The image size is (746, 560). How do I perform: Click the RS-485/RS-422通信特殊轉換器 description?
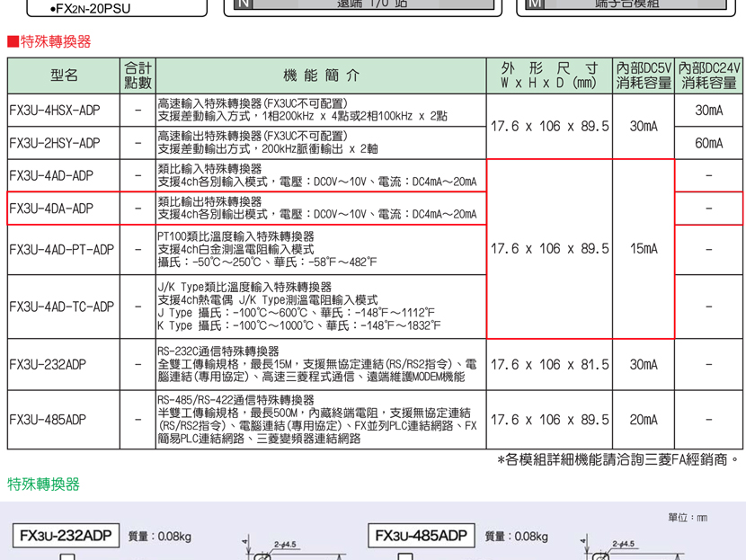[317, 420]
